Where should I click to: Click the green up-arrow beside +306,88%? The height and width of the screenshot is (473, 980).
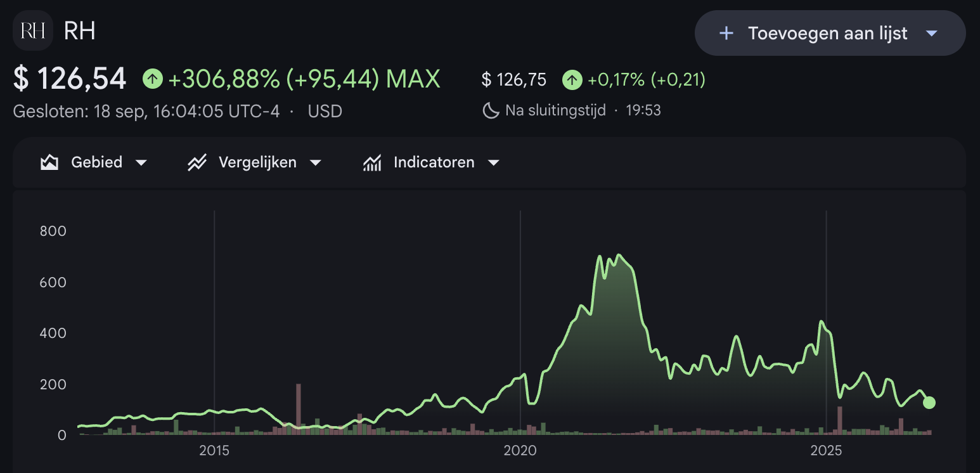coord(153,79)
